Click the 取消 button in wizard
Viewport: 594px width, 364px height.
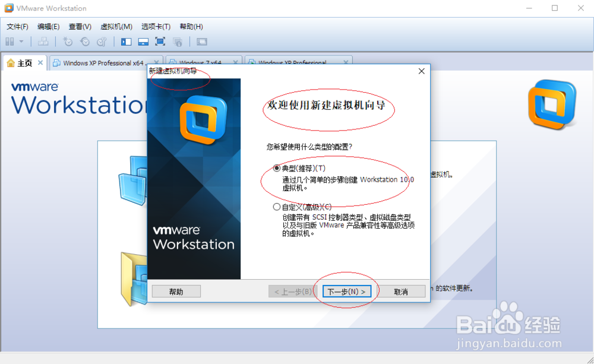click(x=401, y=292)
